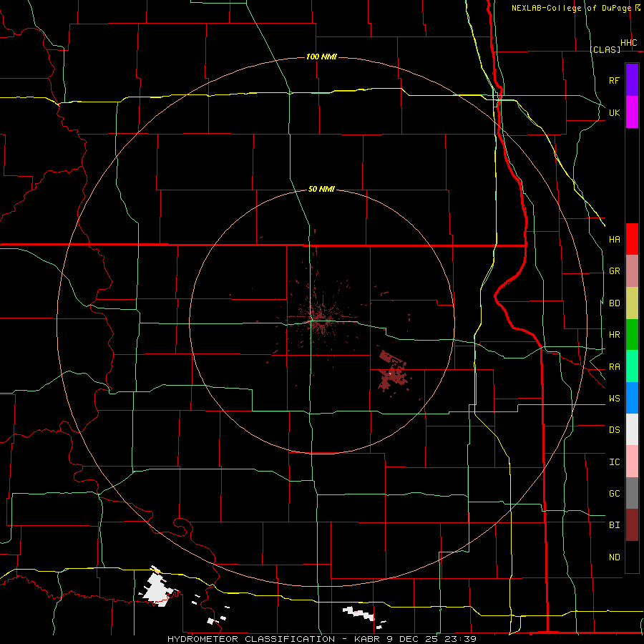Click the 50 NMI range ring label
Image resolution: width=644 pixels, height=644 pixels.
click(x=321, y=189)
